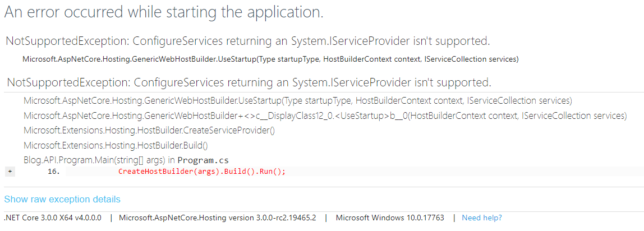Click the HostBuilder.Build() stack frame
This screenshot has width=644, height=231.
click(116, 145)
